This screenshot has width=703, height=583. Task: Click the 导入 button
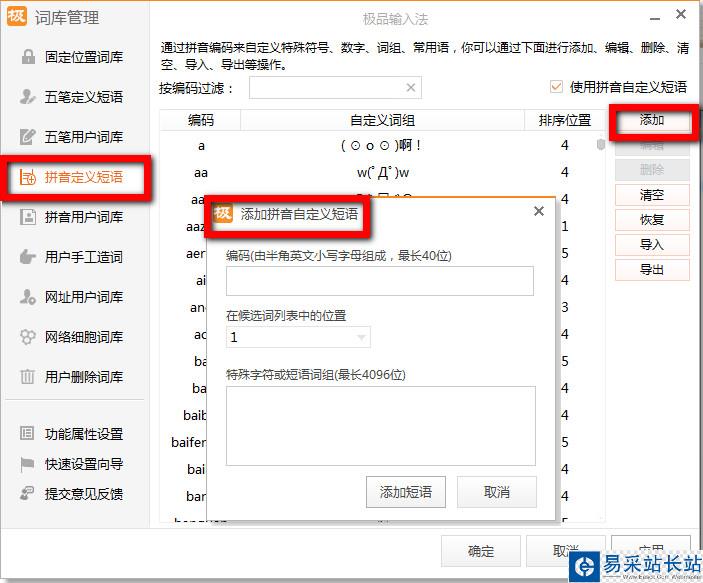coord(652,245)
